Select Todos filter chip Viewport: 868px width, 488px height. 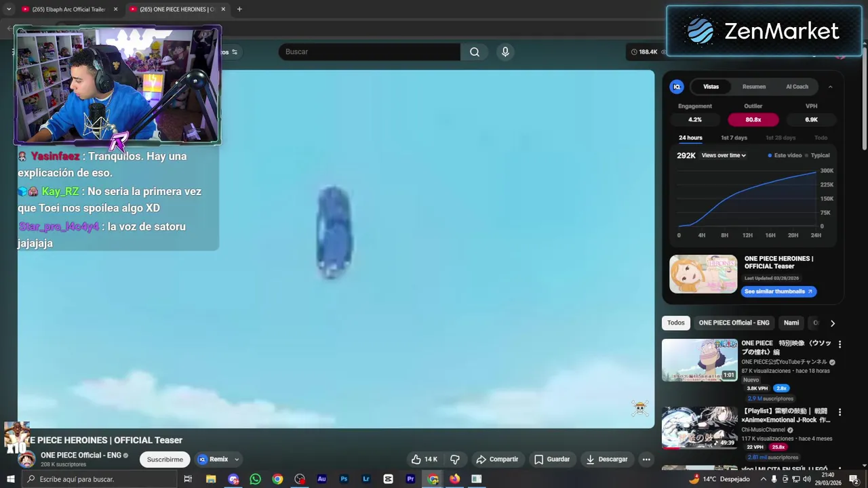(676, 323)
